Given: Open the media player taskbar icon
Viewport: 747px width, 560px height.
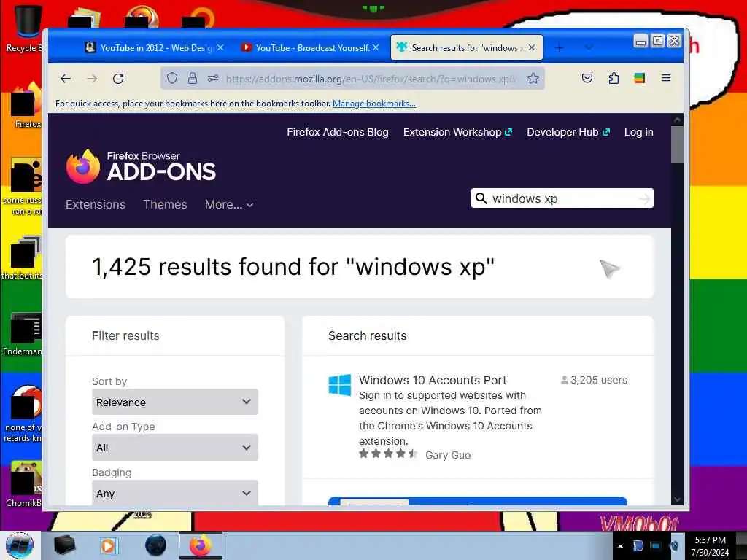Looking at the screenshot, I should [x=108, y=545].
